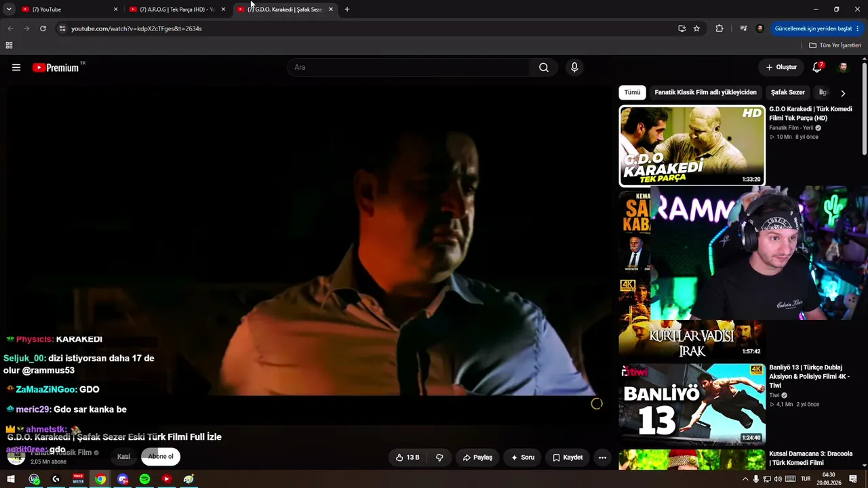Open more actions for the video
Viewport: 868px width, 488px height.
[602, 457]
